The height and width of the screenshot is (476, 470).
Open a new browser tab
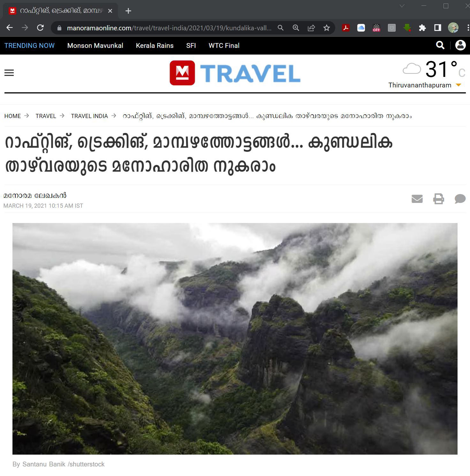(x=128, y=11)
